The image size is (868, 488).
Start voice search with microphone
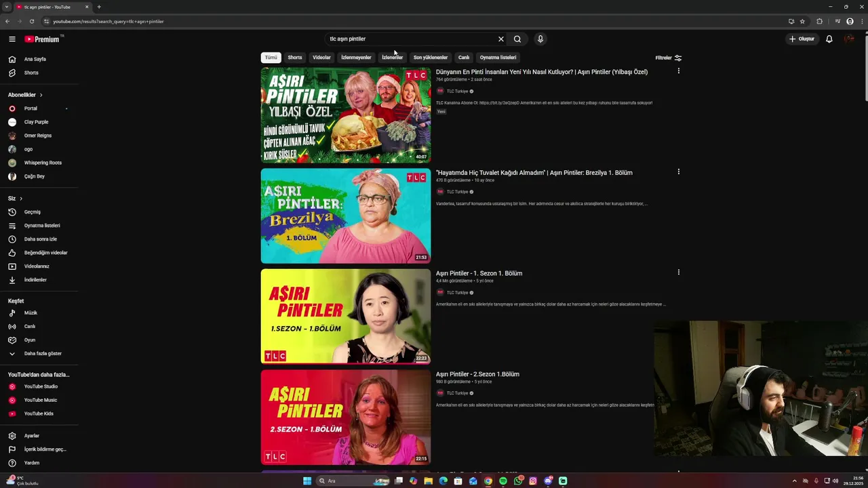click(x=540, y=39)
